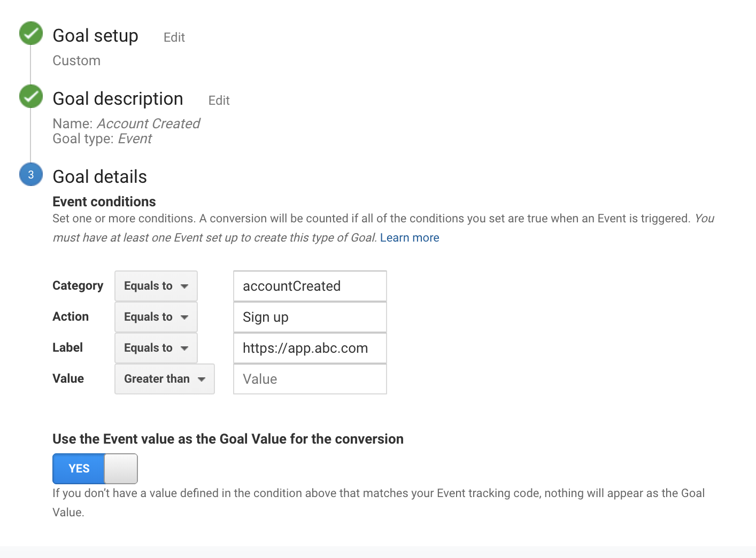Click the blue step 3 circle icon
This screenshot has width=756, height=558.
(31, 174)
